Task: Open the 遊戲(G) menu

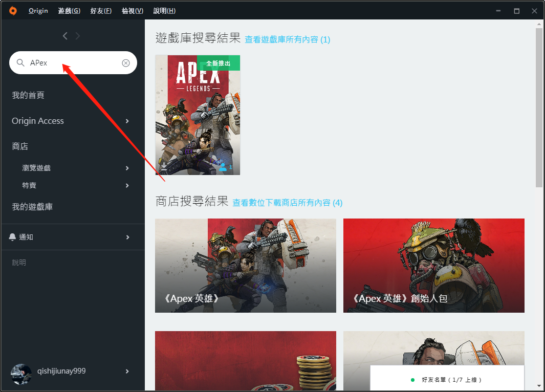Action: tap(69, 11)
